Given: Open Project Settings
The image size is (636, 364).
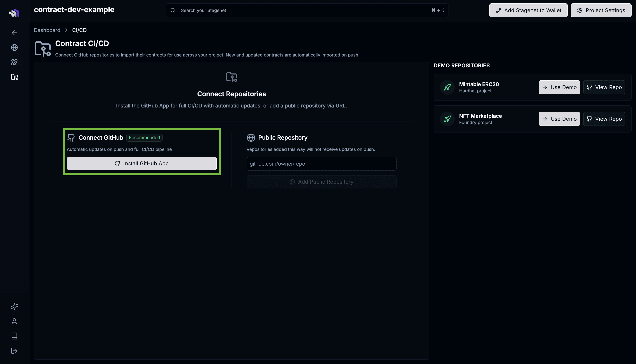Looking at the screenshot, I should tap(601, 10).
